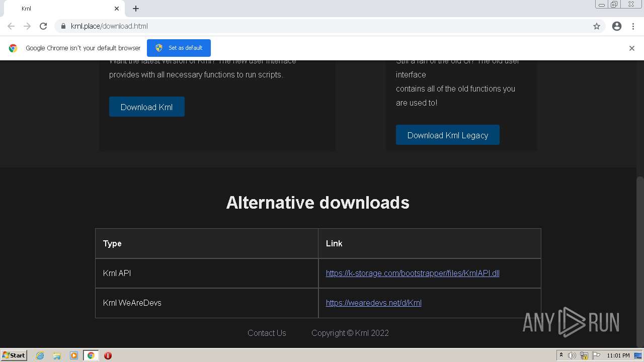Click Download Krnl Legacy button
This screenshot has height=362, width=644.
pyautogui.click(x=448, y=135)
